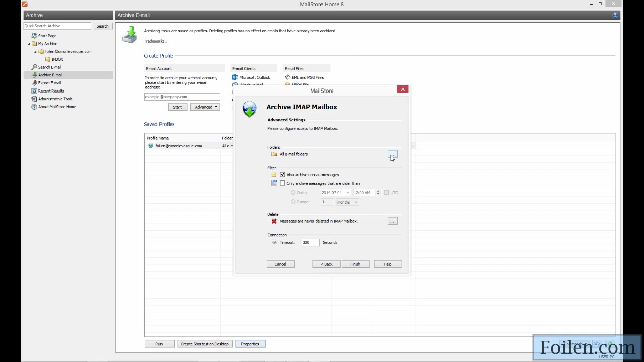Click the large archive arrow icon in header

coord(130,35)
